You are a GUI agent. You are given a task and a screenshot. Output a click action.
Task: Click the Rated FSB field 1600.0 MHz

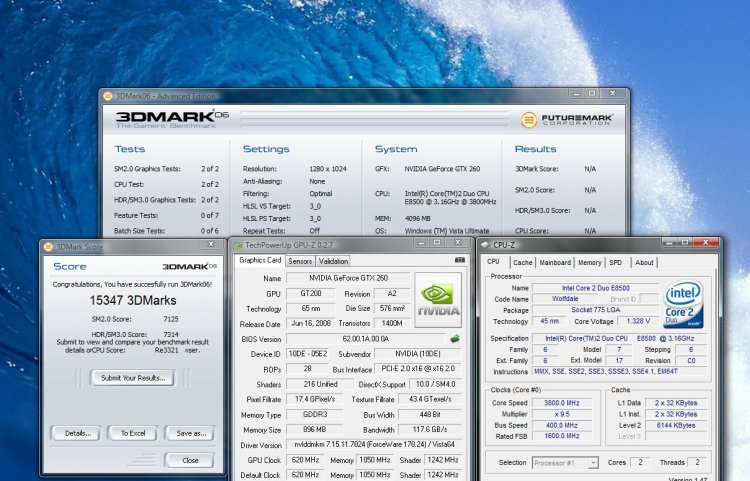tap(562, 436)
